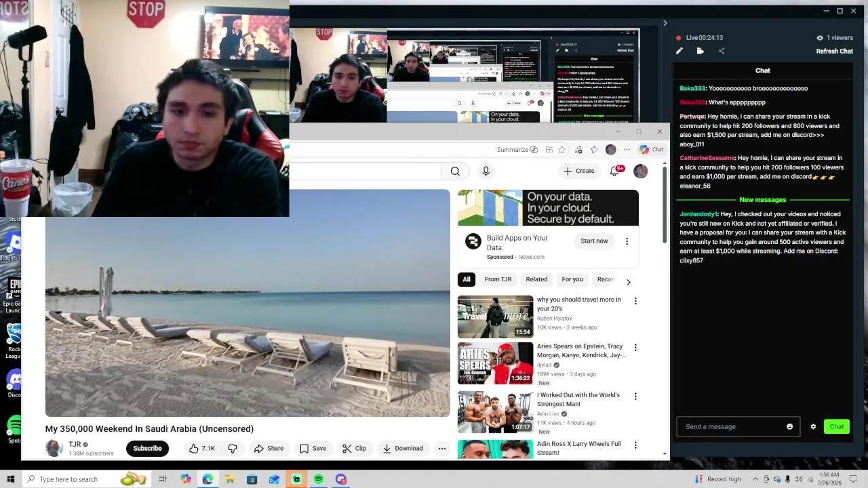Select the All filter chip

[467, 279]
